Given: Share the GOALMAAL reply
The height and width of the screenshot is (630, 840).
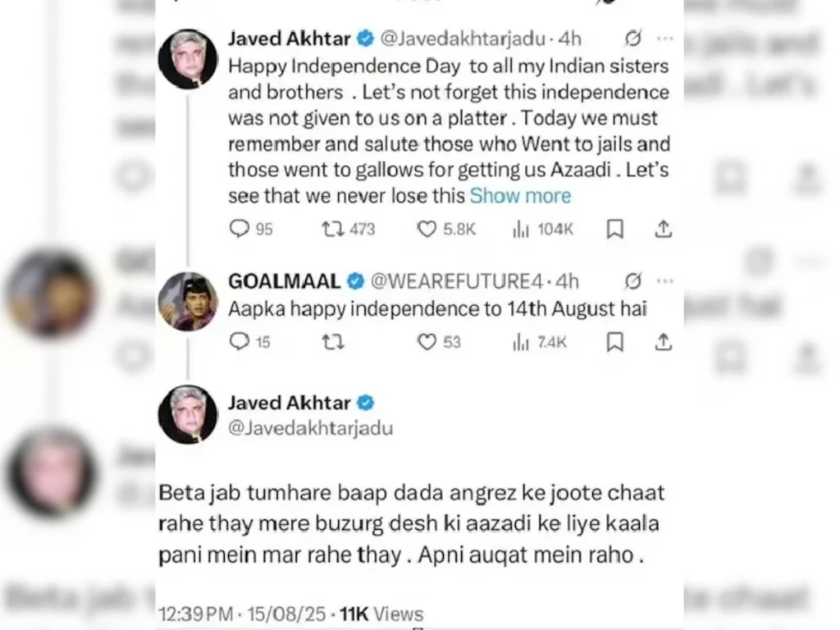Looking at the screenshot, I should pyautogui.click(x=664, y=341).
